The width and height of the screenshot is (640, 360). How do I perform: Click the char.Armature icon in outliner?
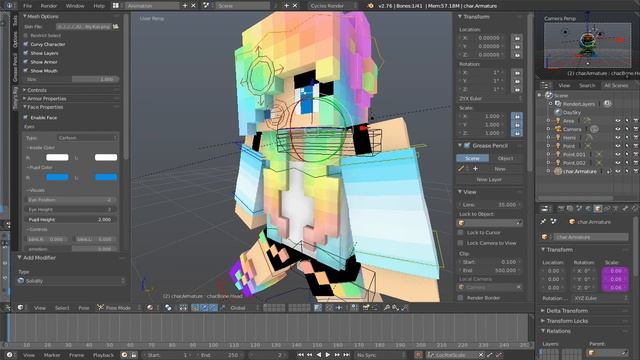point(558,171)
